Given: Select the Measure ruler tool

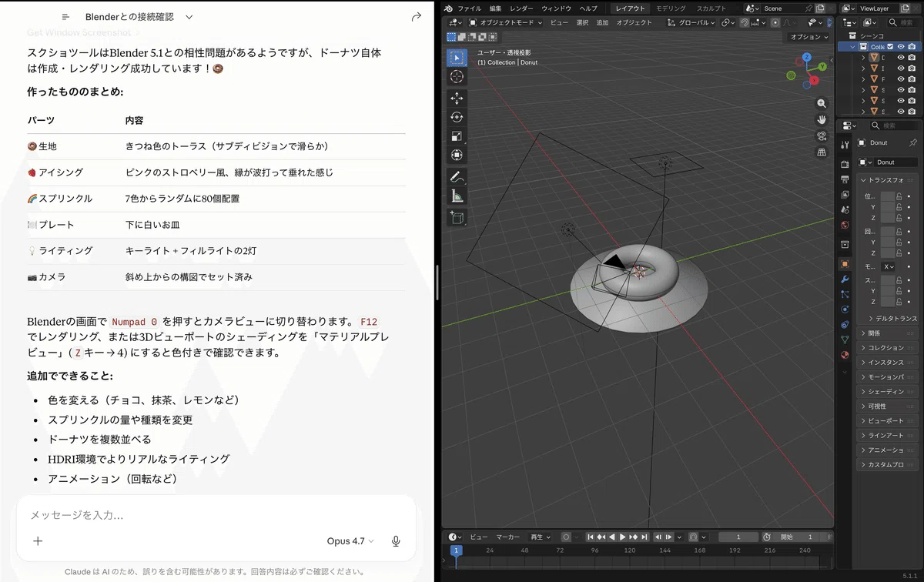Looking at the screenshot, I should point(457,196).
